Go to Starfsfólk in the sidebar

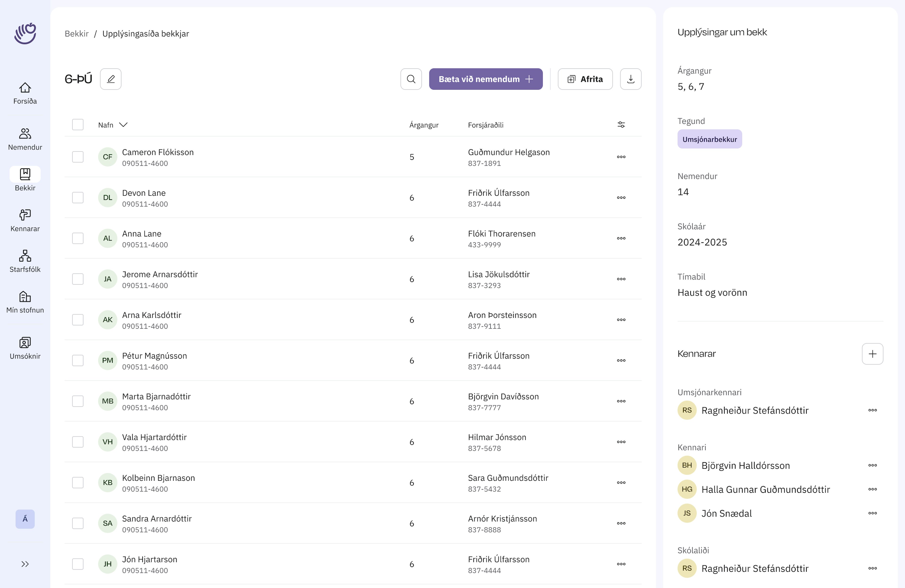pos(25,261)
